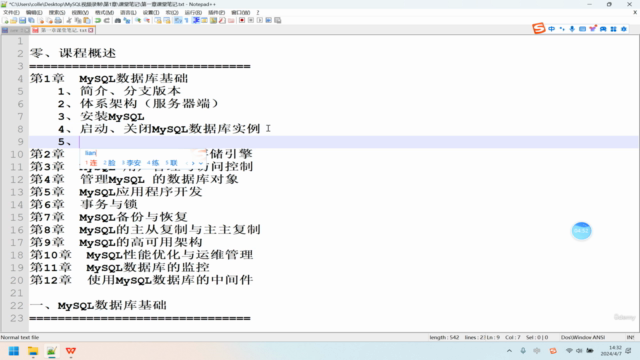Select the 第一章课堂笔记.txt tab
The height and width of the screenshot is (360, 640).
point(62,30)
